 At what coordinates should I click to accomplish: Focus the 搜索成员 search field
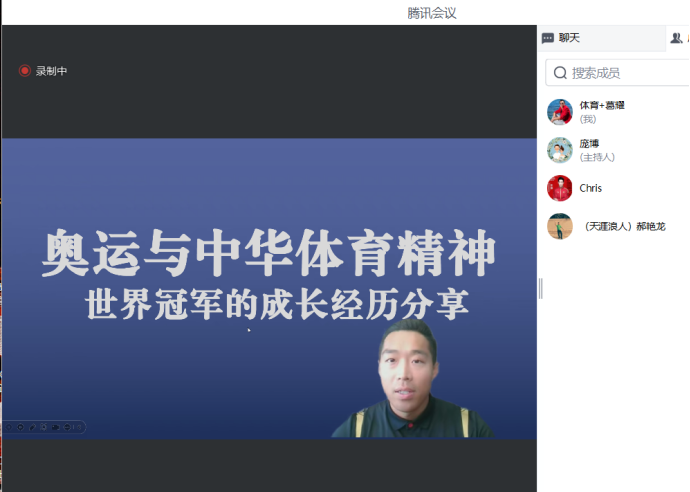point(618,73)
